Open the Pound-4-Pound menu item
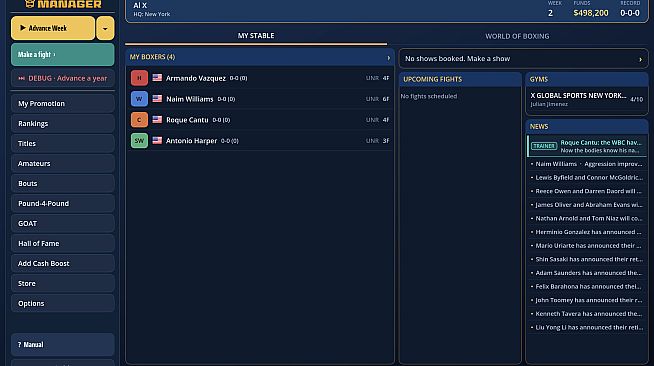The image size is (654, 366). pyautogui.click(x=63, y=203)
